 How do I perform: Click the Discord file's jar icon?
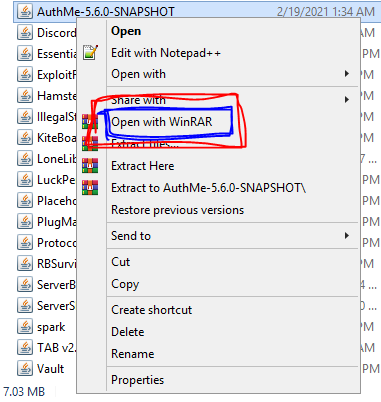point(25,33)
